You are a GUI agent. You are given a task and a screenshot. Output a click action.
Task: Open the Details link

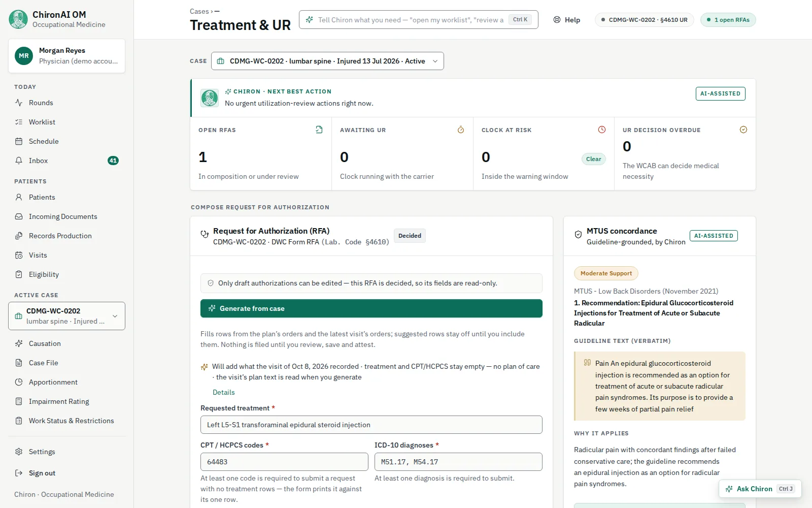pos(223,392)
